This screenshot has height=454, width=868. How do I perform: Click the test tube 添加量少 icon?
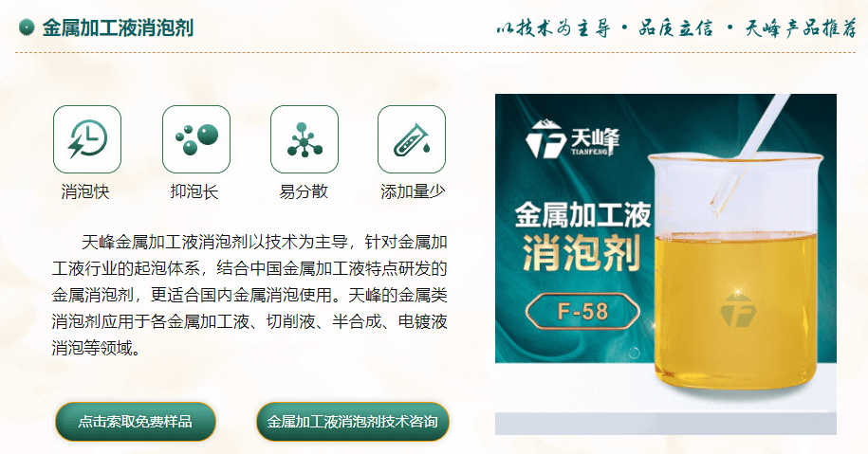(x=412, y=139)
